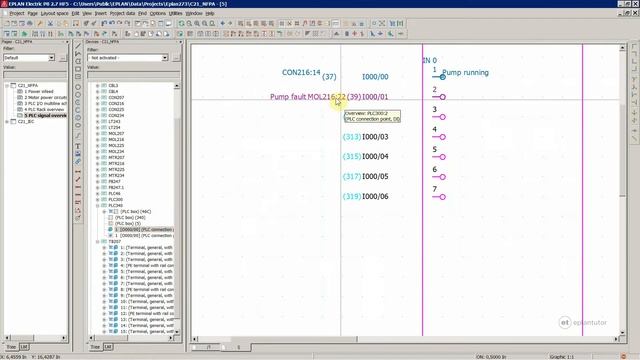Select the FB247.1 device in tree
640x360 pixels.
point(116,188)
